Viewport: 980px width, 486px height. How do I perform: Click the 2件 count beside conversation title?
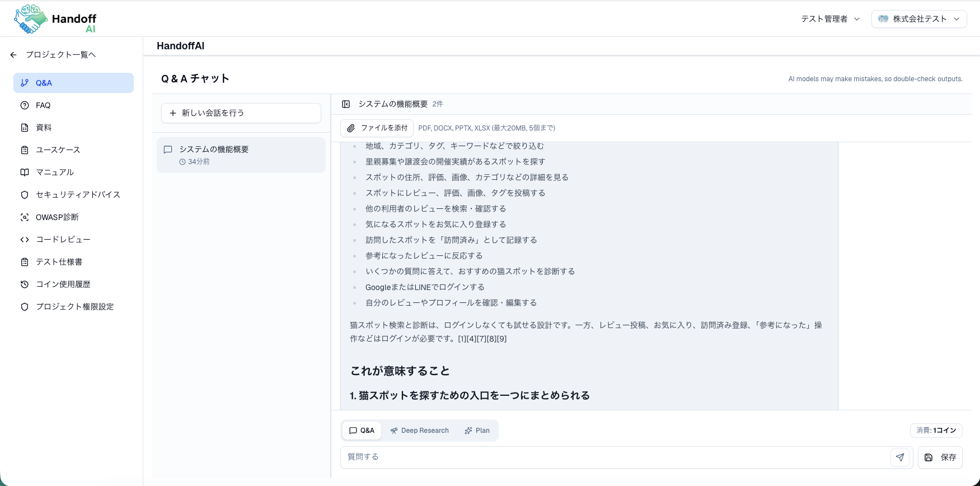pyautogui.click(x=438, y=104)
